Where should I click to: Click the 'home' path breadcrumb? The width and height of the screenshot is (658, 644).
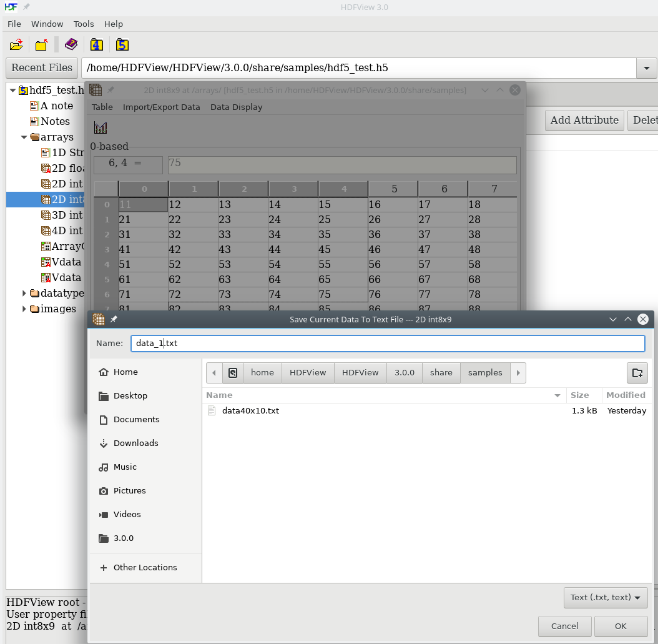[262, 373]
